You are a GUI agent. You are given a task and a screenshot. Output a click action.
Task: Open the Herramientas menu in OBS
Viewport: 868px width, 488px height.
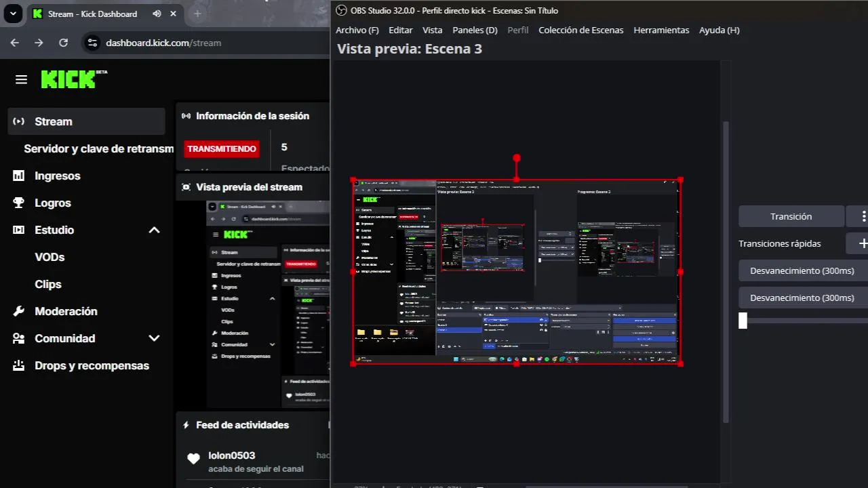click(x=661, y=30)
